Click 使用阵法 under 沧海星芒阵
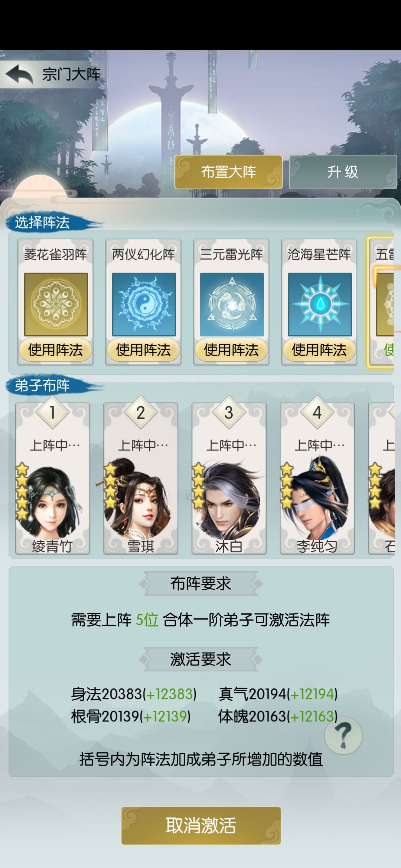Image resolution: width=401 pixels, height=868 pixels. click(x=319, y=350)
